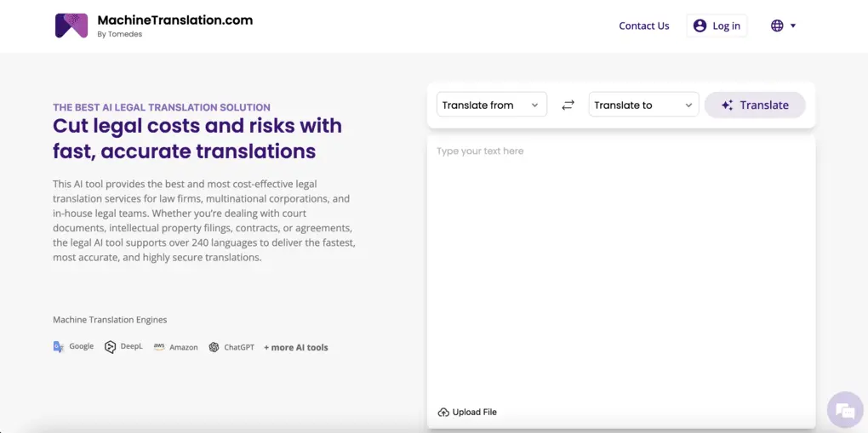Viewport: 868px width, 433px height.
Task: Expand the site language arrow next to globe
Action: 793,26
